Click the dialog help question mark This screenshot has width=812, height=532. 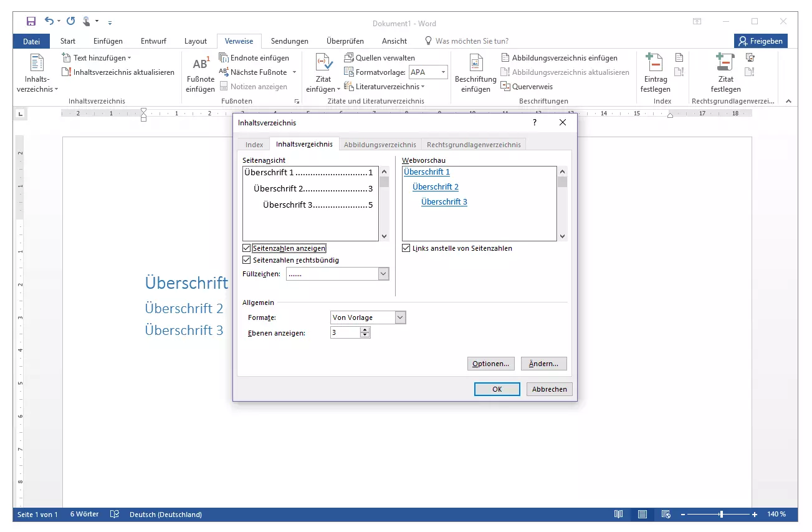pyautogui.click(x=535, y=123)
